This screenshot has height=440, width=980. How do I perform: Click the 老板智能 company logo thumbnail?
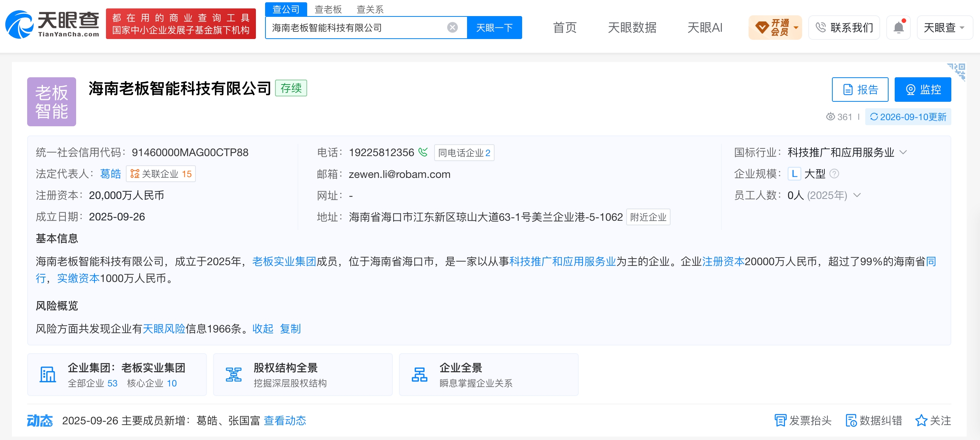pos(52,102)
